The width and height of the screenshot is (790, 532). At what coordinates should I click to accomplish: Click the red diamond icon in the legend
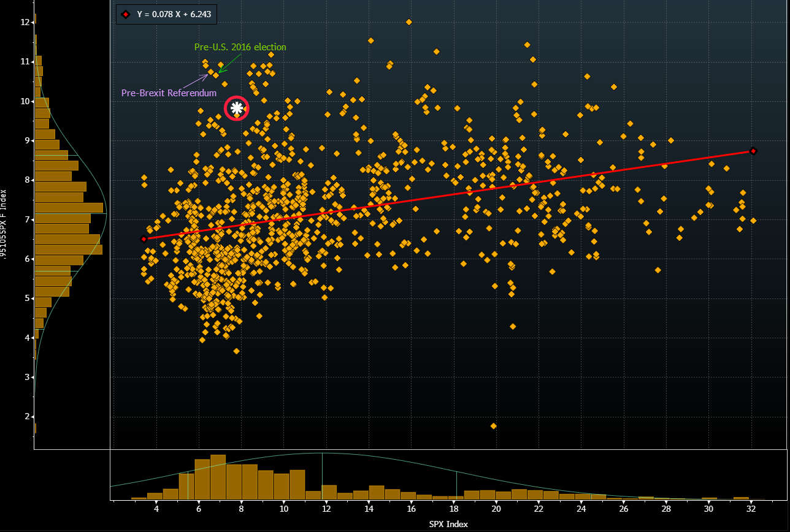tap(127, 14)
